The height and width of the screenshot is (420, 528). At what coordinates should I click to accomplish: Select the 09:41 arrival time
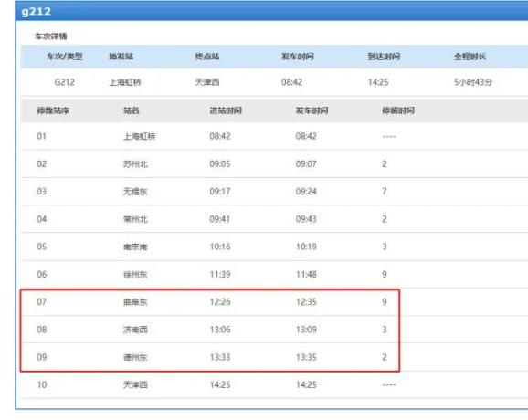point(220,219)
